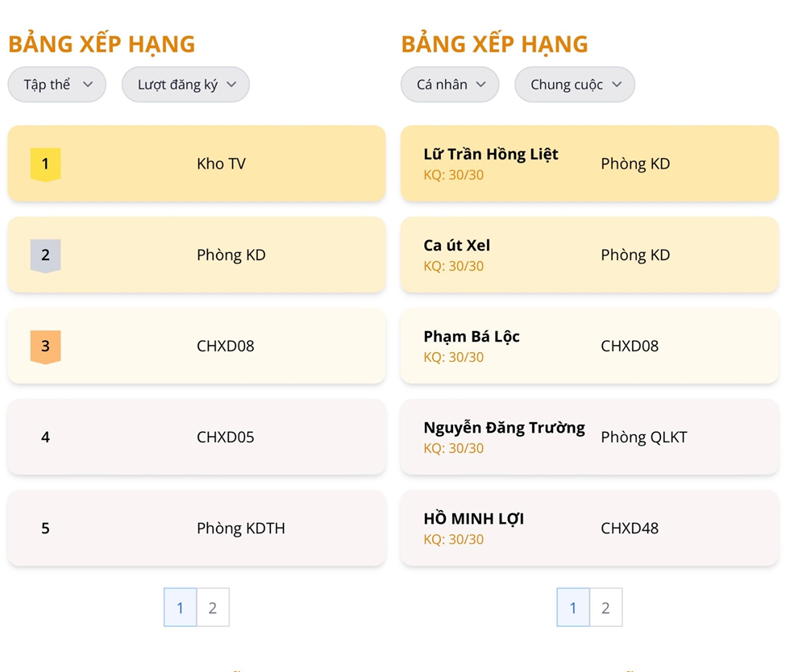Screen dimensions: 786x672
Task: Select page 1 in team ranking pagination
Action: [180, 608]
